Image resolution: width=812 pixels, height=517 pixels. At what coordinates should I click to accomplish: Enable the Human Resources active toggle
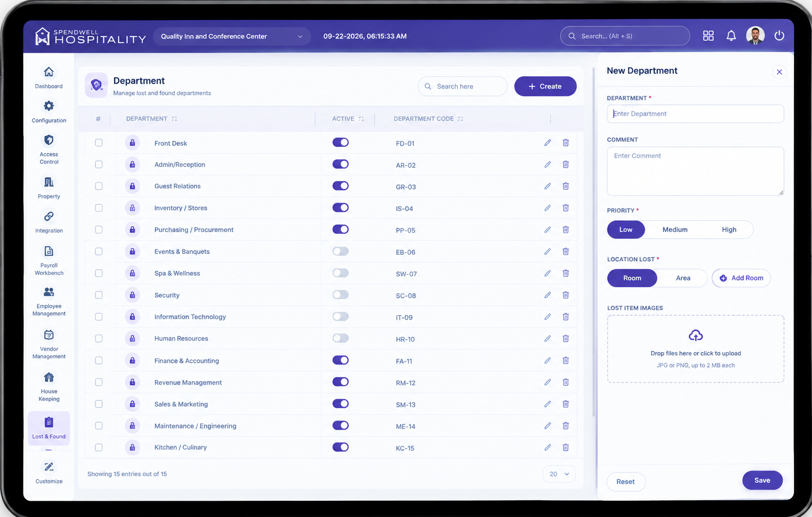(x=341, y=338)
